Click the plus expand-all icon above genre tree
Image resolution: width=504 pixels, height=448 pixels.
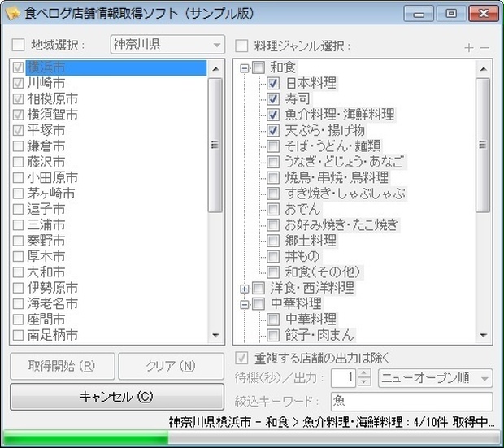(469, 48)
